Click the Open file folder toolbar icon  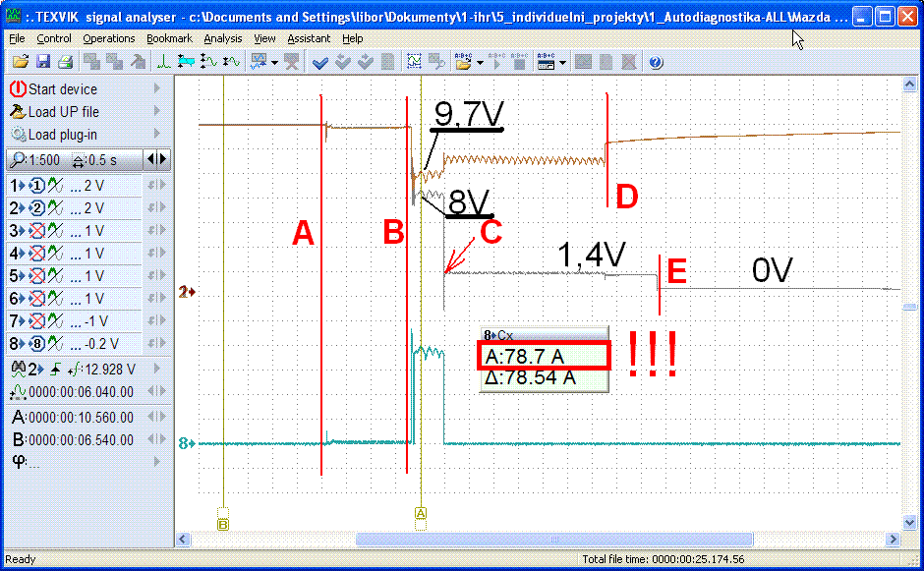pyautogui.click(x=20, y=62)
